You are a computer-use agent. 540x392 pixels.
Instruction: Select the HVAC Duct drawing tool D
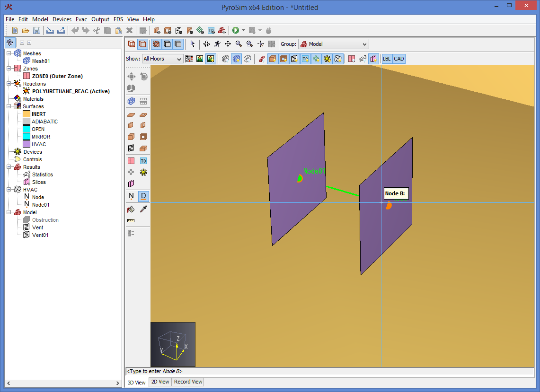point(143,196)
